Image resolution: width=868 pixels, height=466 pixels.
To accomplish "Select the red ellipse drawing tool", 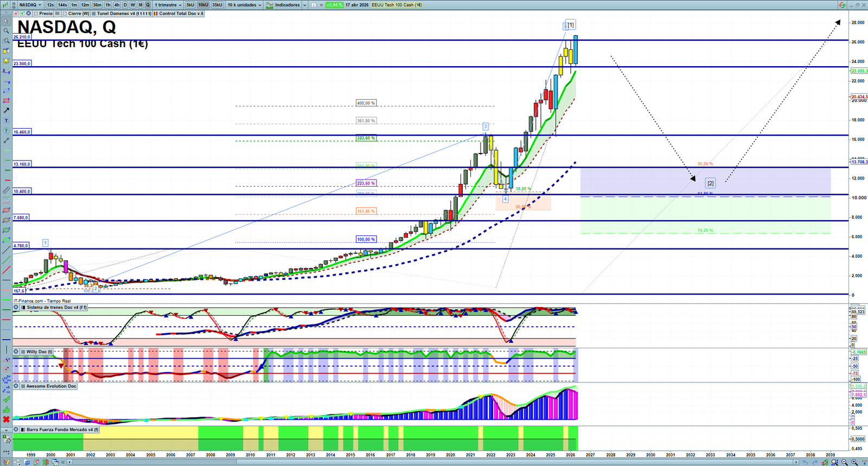I will [6, 210].
